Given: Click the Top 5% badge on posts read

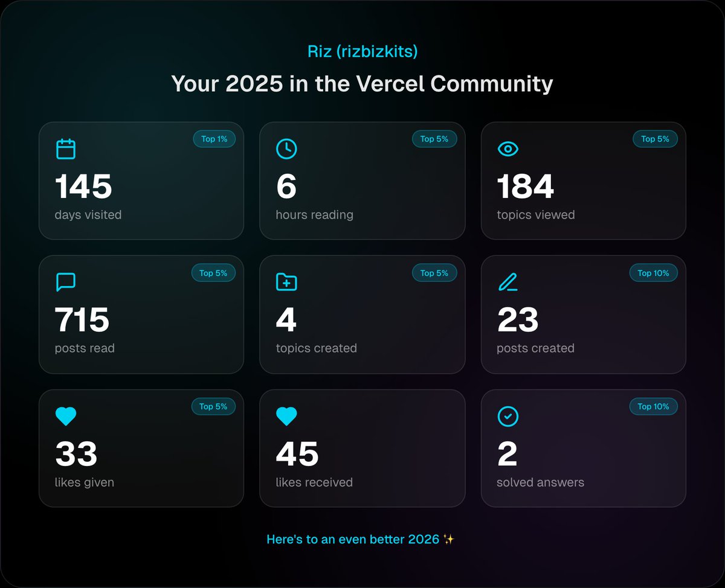Looking at the screenshot, I should pyautogui.click(x=213, y=273).
